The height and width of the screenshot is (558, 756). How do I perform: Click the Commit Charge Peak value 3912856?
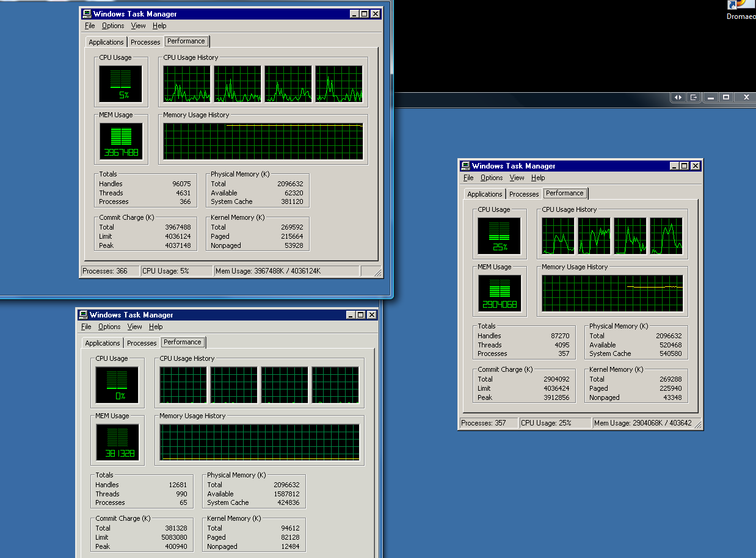[556, 397]
